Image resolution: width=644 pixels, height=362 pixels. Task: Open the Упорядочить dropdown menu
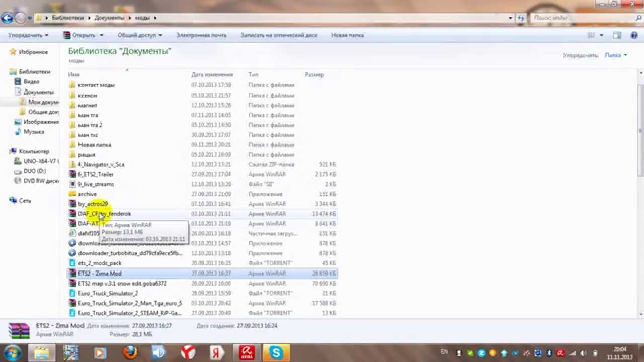[x=29, y=35]
